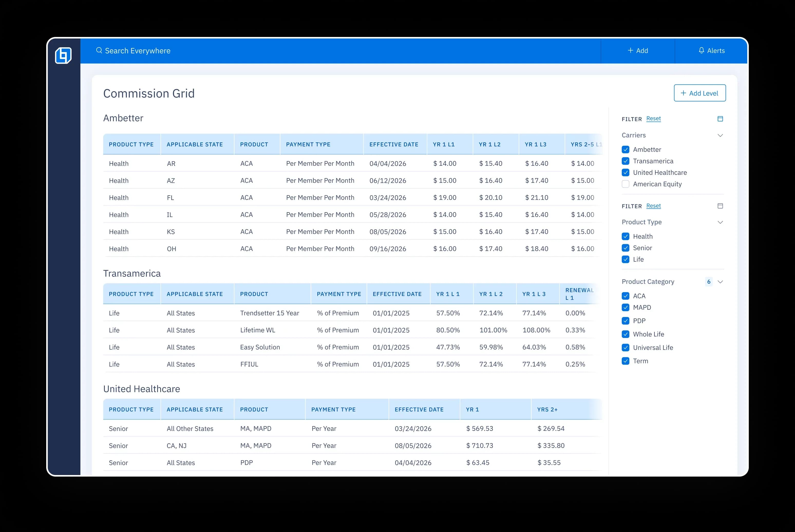Click the search magnifier icon
Image resolution: width=795 pixels, height=532 pixels.
pos(99,51)
